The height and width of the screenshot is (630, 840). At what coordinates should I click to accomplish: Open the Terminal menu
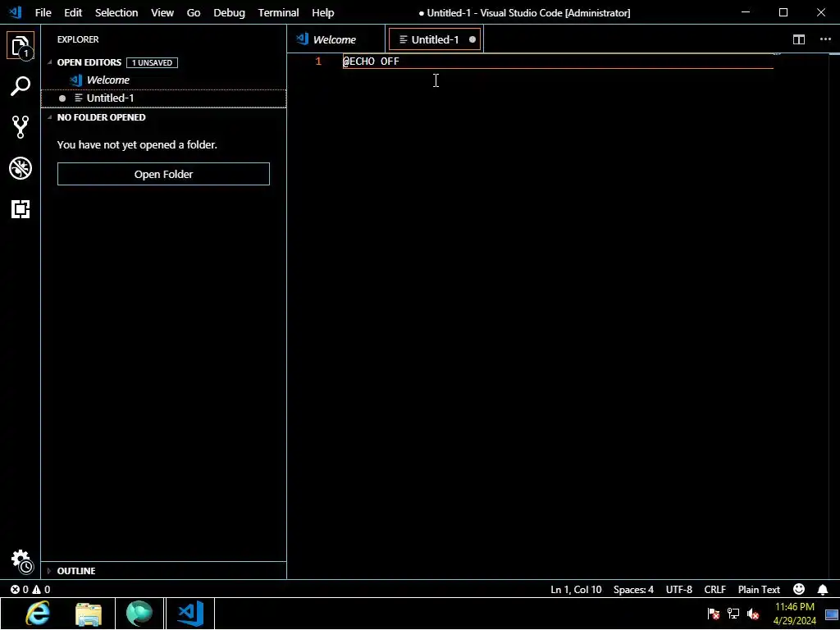[x=279, y=12]
